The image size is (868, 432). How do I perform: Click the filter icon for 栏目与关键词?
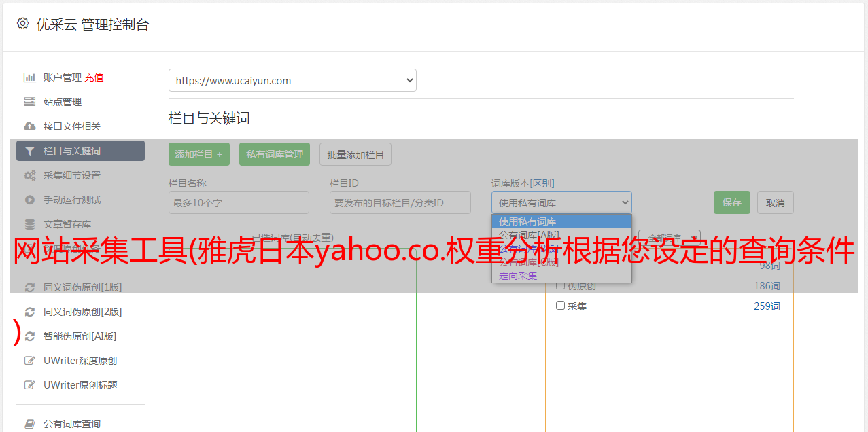click(30, 151)
